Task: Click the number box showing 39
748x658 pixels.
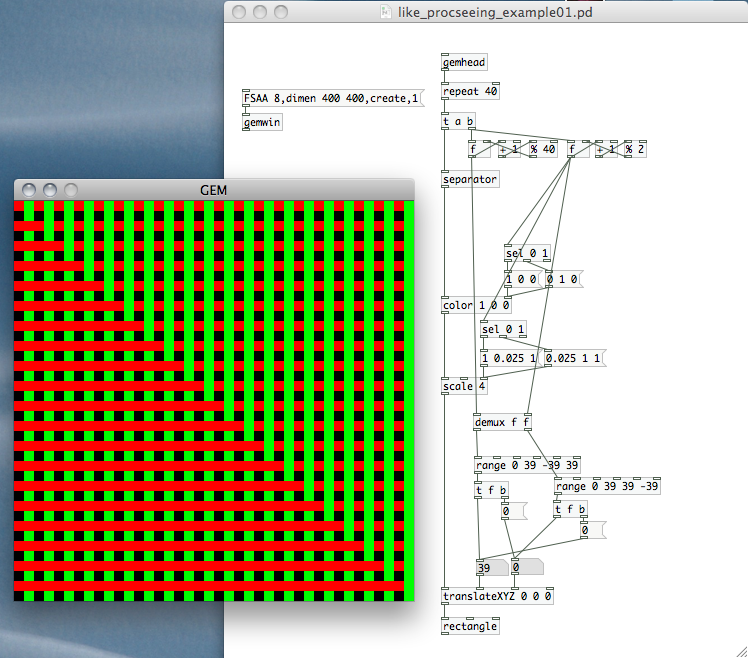Action: point(492,567)
